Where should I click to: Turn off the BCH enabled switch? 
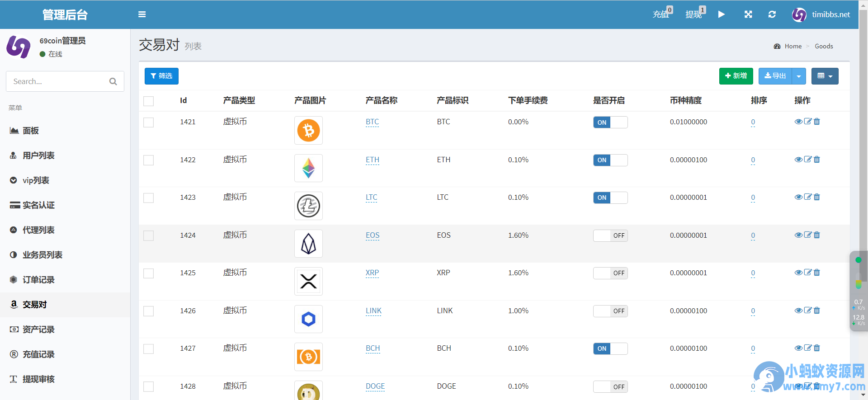pos(610,348)
